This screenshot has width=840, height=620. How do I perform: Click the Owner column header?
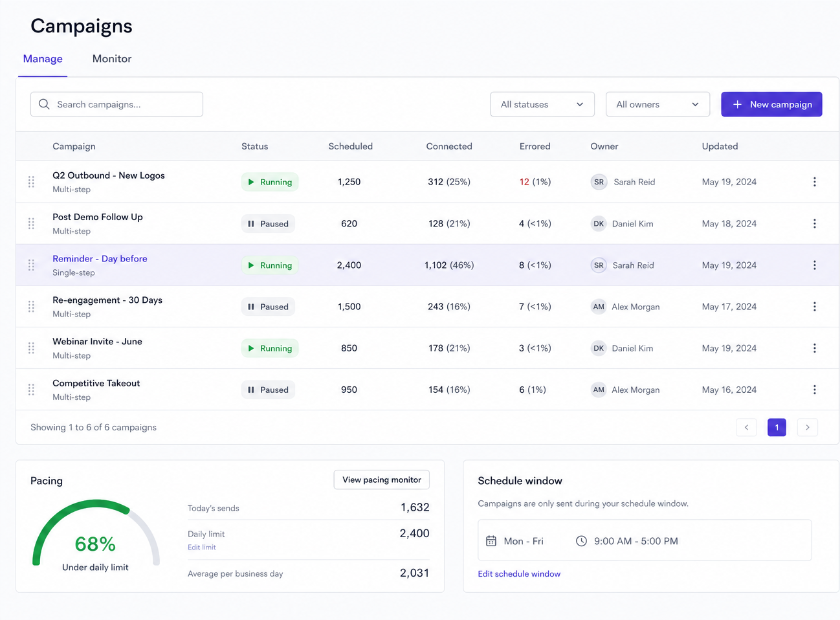604,146
